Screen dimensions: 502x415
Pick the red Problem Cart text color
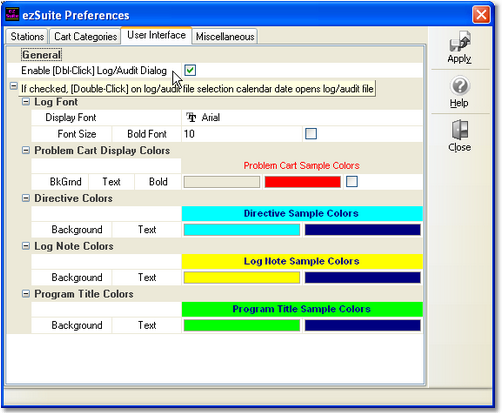tap(303, 182)
